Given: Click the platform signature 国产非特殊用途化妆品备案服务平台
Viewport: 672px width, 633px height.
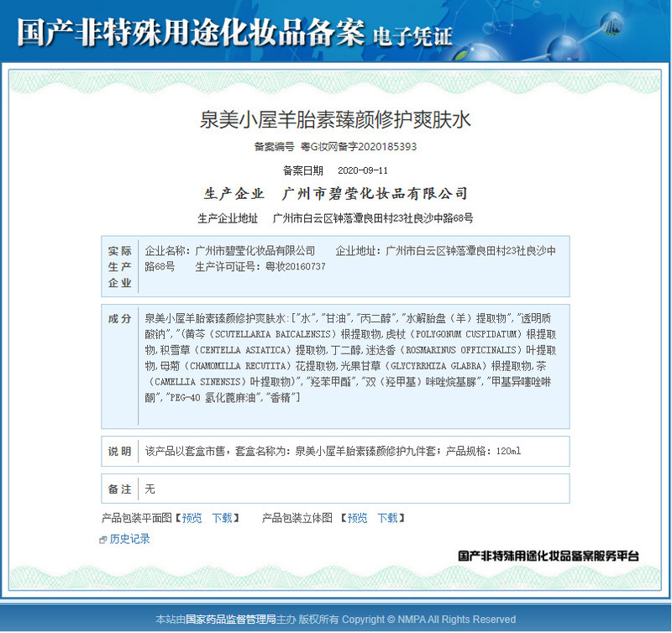Looking at the screenshot, I should pos(549,557).
